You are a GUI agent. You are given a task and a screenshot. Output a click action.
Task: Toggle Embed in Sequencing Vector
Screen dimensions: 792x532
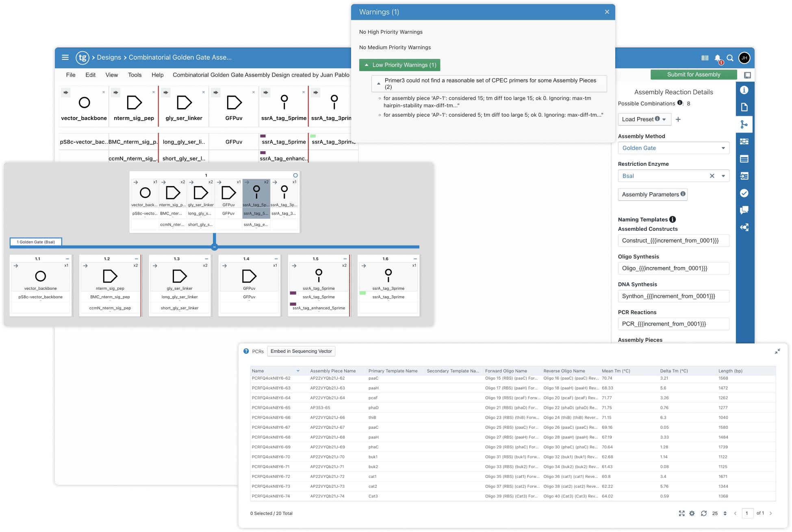tap(301, 351)
